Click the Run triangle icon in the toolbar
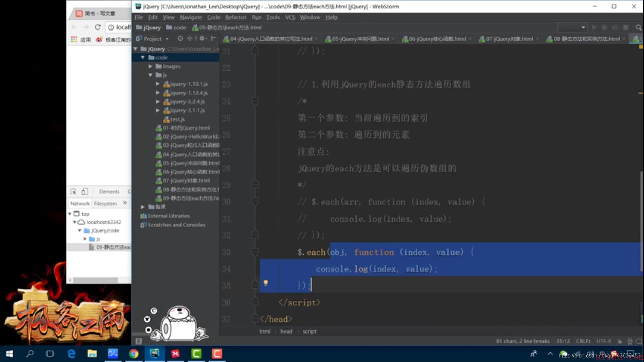The height and width of the screenshot is (362, 644). [x=594, y=27]
